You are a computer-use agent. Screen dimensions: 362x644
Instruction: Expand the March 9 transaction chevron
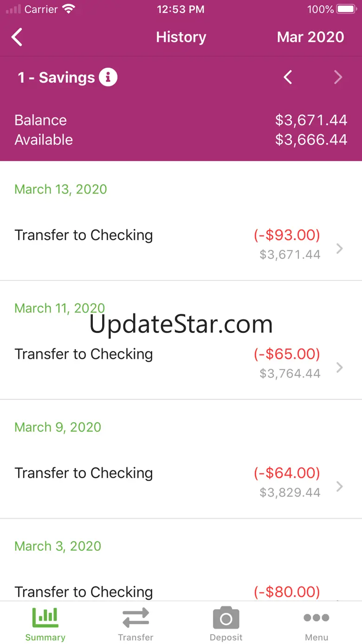tap(340, 486)
